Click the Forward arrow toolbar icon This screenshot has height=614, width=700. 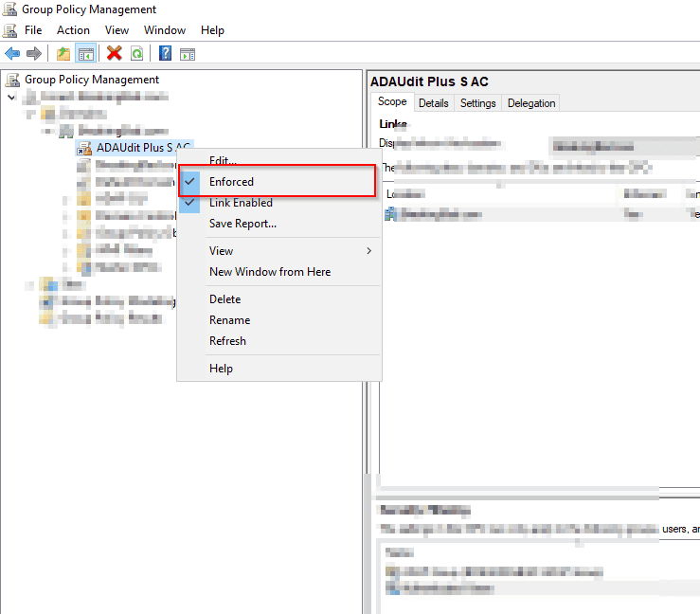click(x=34, y=54)
